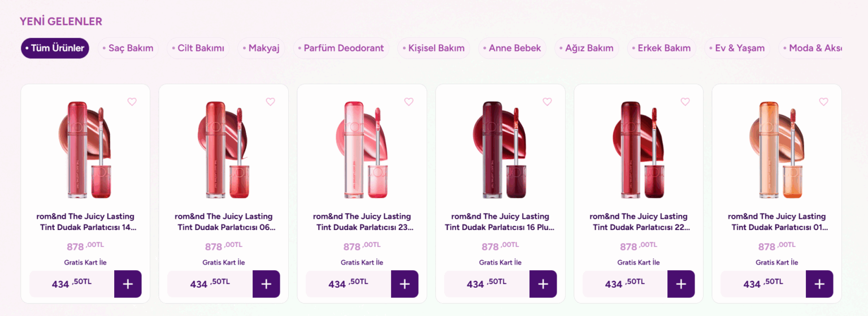Filter new arrivals by Makyaj
This screenshot has height=316, width=868.
[261, 48]
